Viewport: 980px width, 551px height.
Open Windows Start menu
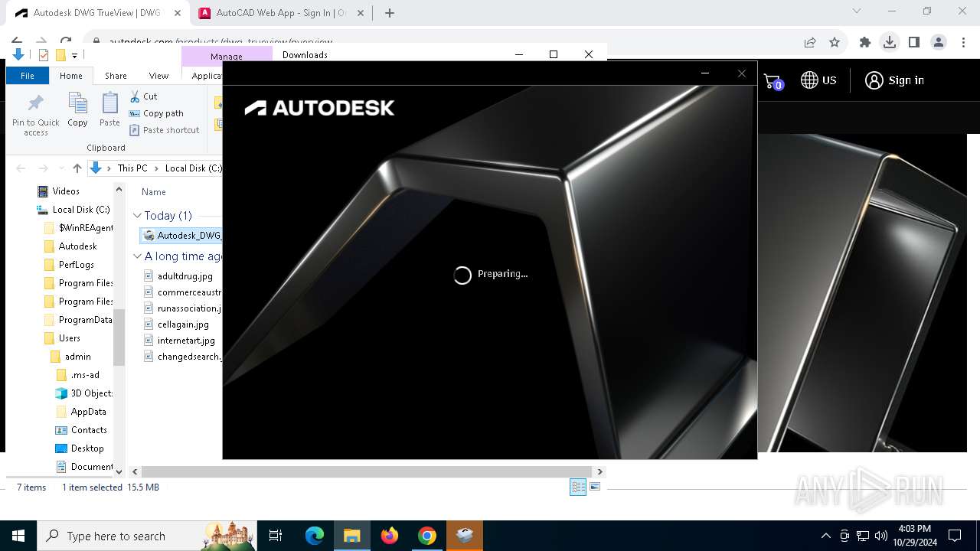click(18, 536)
